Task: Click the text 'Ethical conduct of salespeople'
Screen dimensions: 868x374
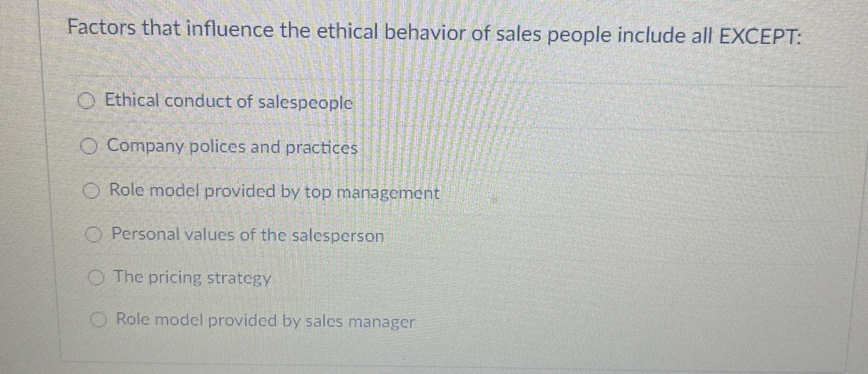Action: coord(228,103)
